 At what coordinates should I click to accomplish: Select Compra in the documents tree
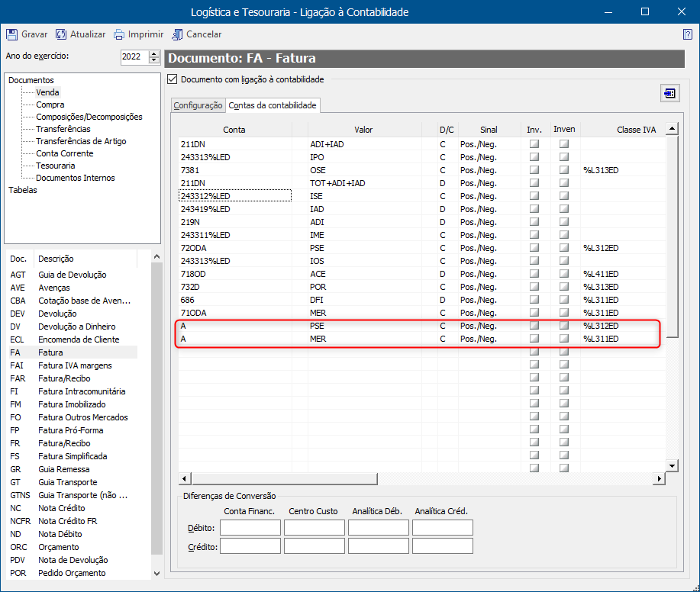[50, 105]
